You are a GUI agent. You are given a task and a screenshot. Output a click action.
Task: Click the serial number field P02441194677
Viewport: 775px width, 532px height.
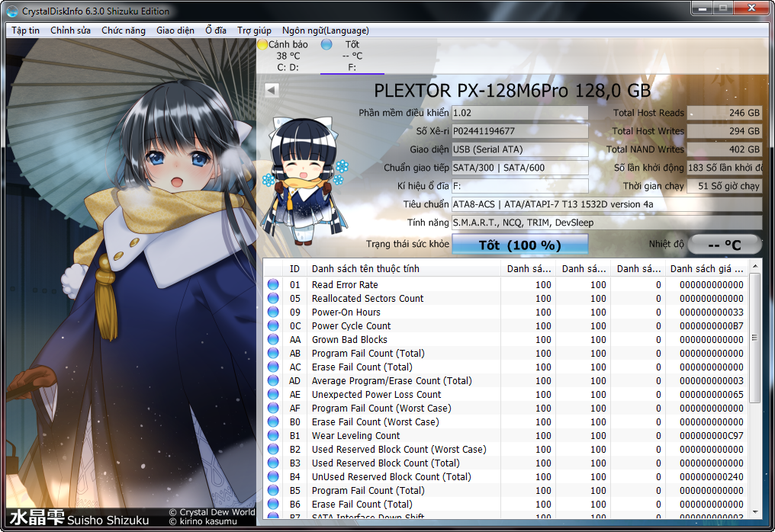(x=520, y=131)
